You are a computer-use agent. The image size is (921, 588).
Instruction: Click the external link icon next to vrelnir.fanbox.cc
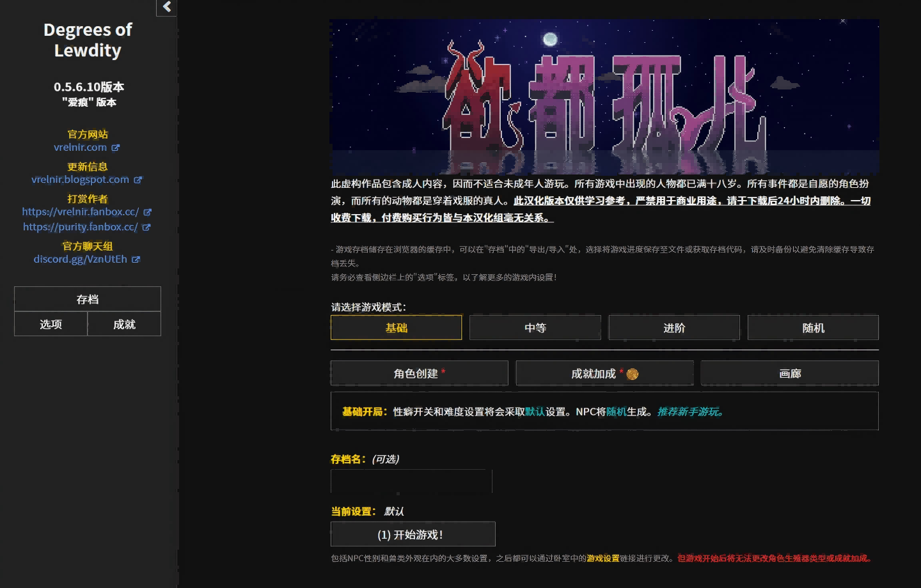tap(148, 212)
